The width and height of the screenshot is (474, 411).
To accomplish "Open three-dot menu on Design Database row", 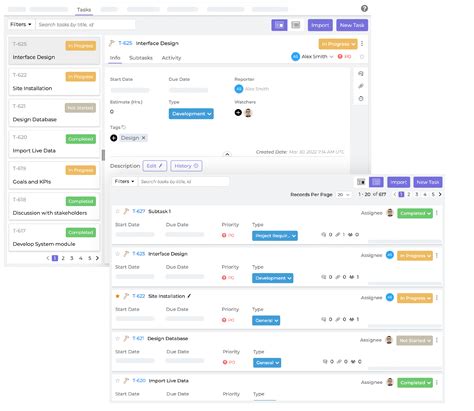I will [x=437, y=340].
